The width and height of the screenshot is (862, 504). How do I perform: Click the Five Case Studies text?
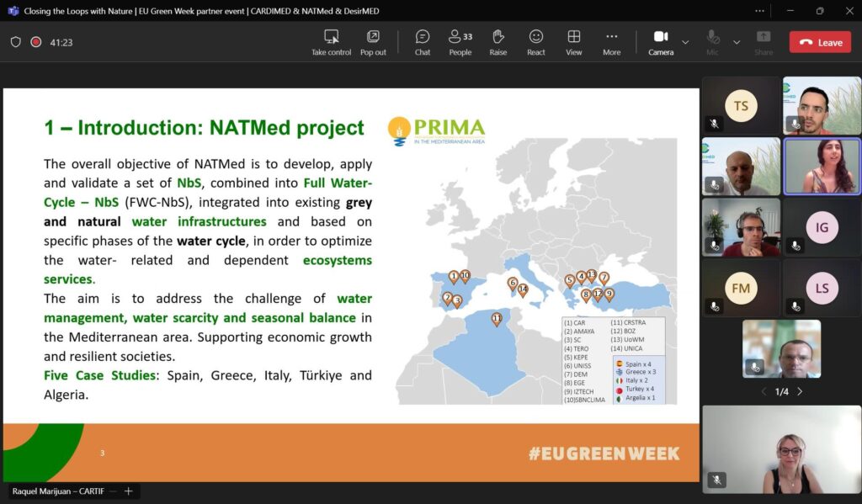[x=99, y=375]
